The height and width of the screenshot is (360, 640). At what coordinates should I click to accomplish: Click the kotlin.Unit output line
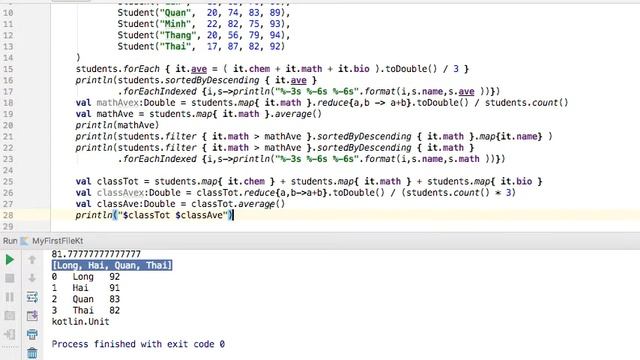tap(80, 322)
